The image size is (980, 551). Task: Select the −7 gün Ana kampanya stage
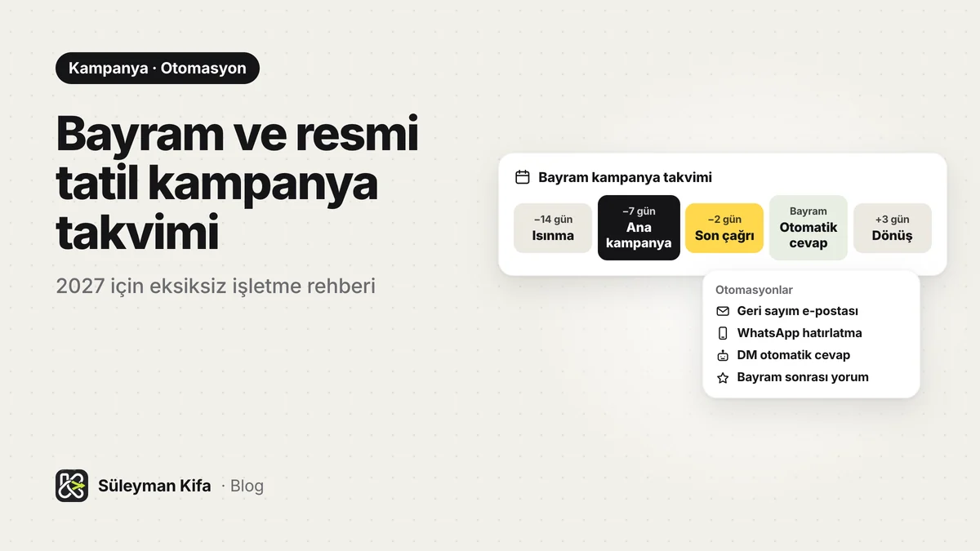[639, 228]
